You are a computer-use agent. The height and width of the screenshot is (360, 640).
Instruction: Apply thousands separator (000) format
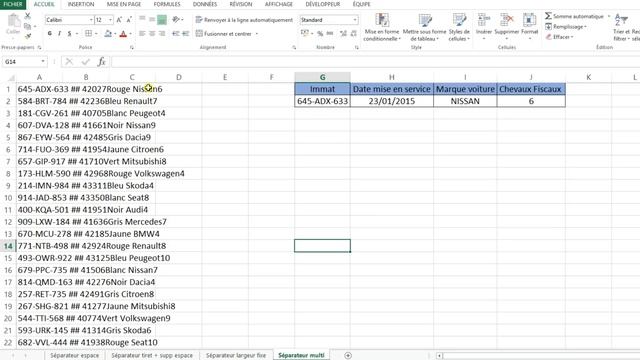(330, 33)
